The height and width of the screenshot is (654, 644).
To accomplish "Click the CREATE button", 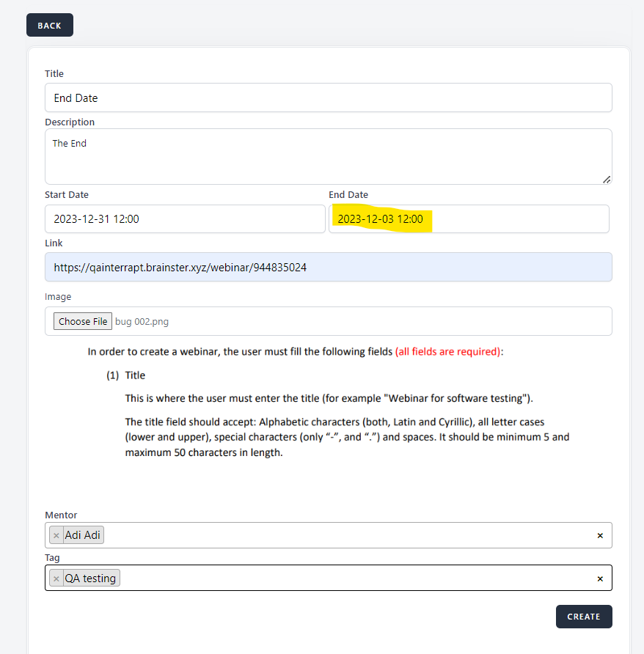I will 583,617.
